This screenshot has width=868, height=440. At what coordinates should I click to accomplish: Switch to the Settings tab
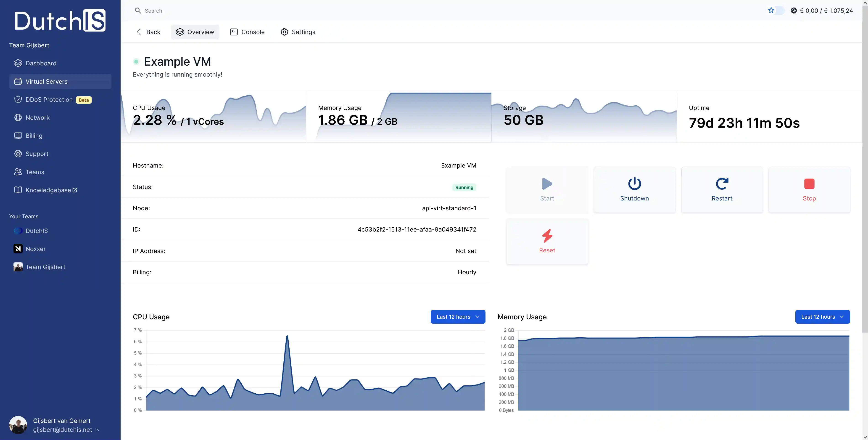[x=298, y=32]
